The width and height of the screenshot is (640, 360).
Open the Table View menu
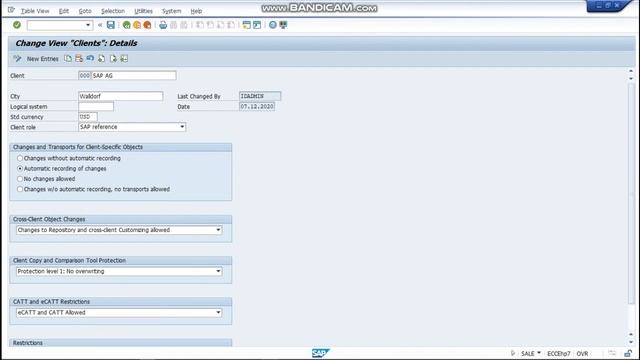(35, 11)
